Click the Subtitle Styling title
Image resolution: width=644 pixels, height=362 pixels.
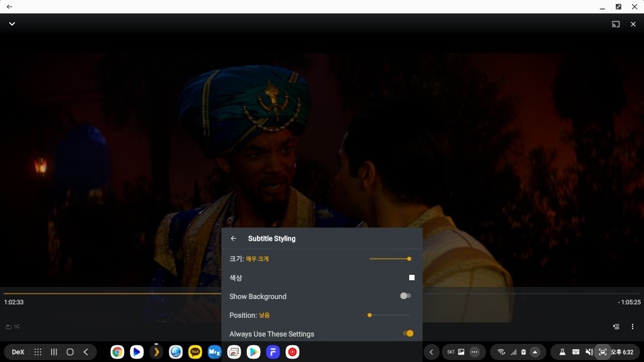[272, 239]
